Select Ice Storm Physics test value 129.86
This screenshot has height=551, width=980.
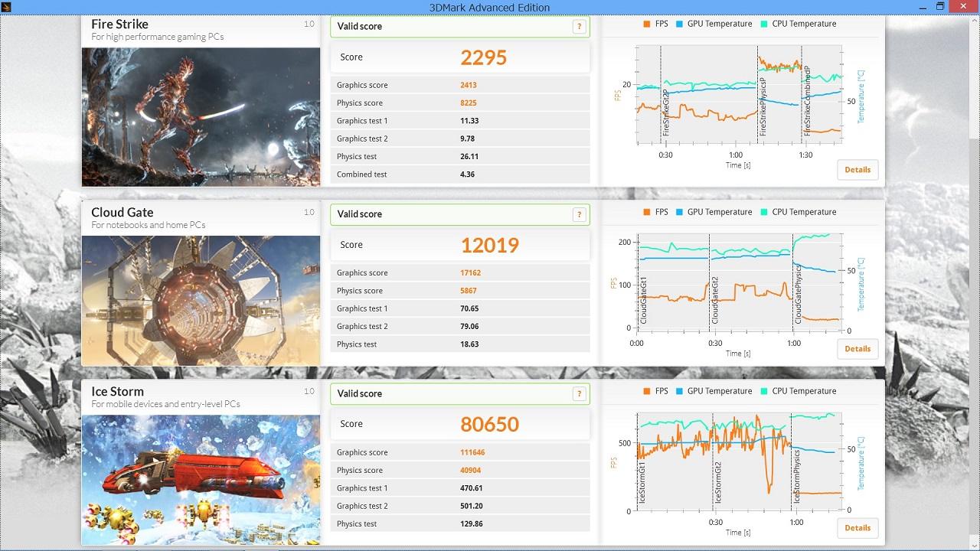[x=472, y=524]
